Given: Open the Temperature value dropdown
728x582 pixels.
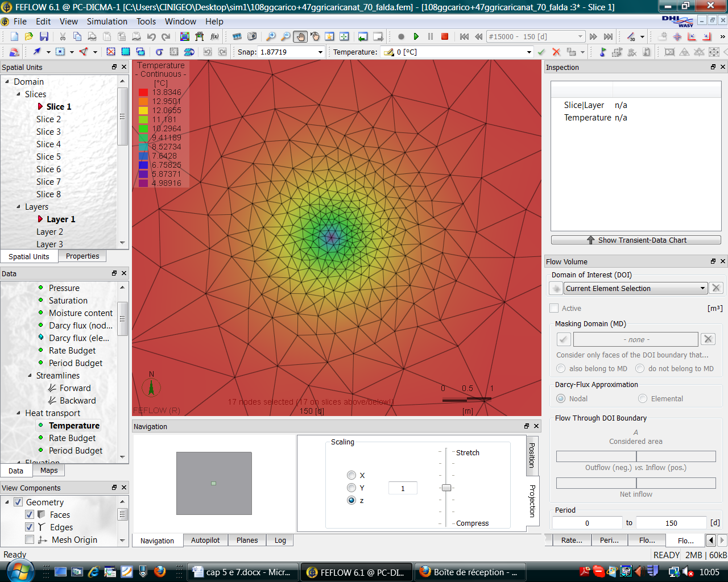Looking at the screenshot, I should [529, 52].
